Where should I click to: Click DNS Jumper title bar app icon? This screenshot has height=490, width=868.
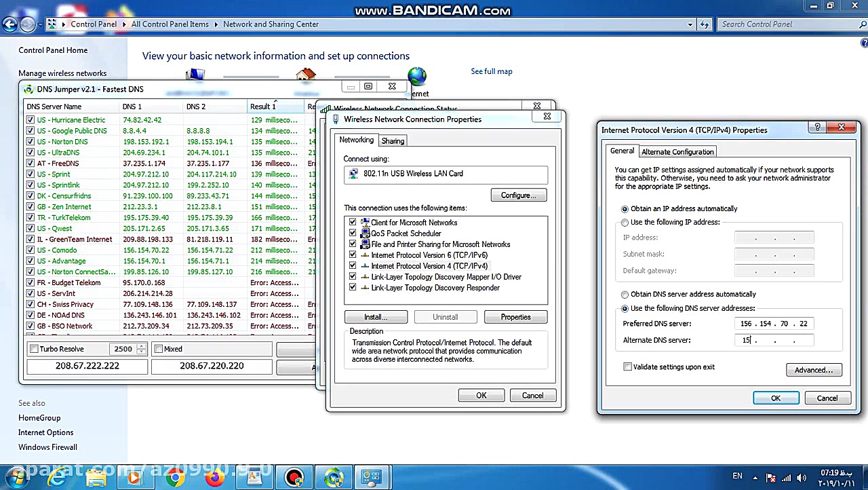click(x=28, y=89)
